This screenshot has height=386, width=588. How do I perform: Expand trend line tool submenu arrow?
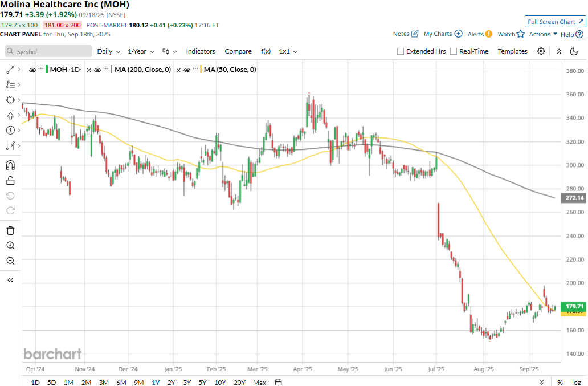tap(19, 70)
